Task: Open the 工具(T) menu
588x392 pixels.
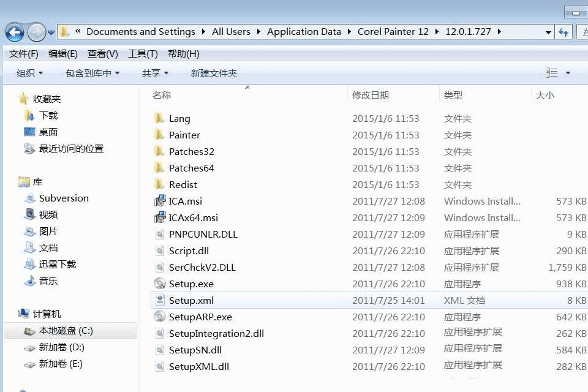Action: (x=143, y=54)
